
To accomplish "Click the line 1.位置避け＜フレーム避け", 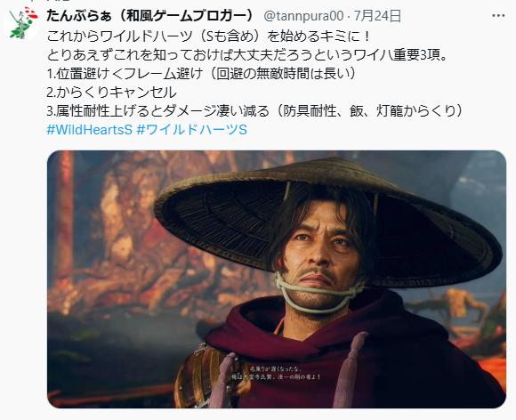I will pos(202,74).
